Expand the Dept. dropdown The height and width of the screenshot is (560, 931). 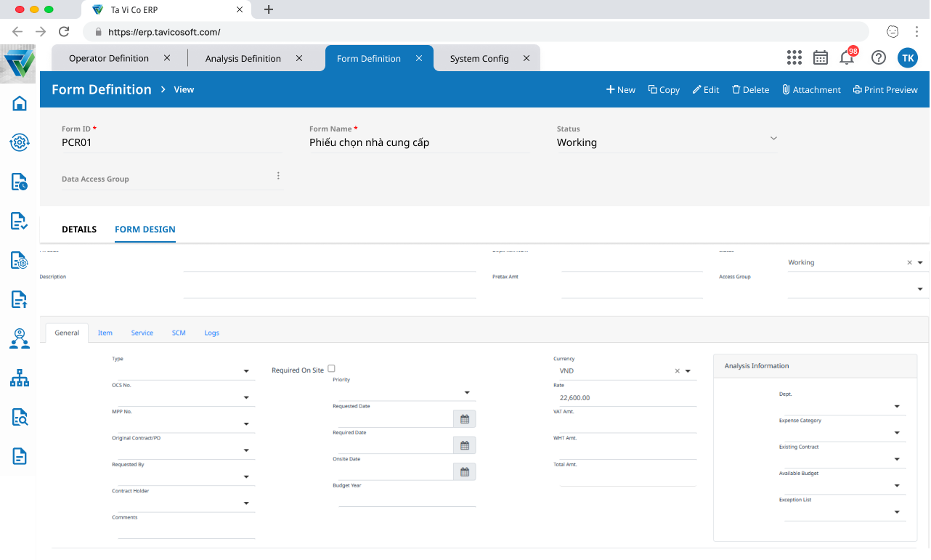(x=897, y=407)
